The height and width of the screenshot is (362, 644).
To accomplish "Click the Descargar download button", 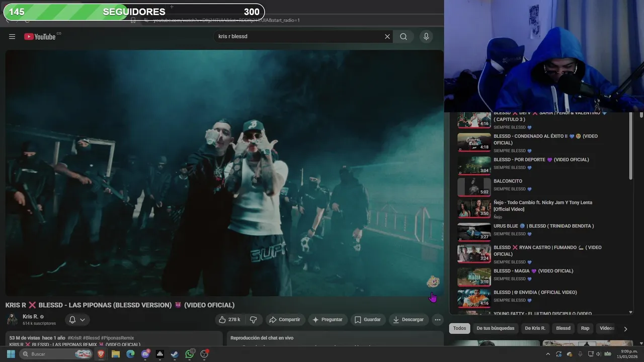I will [x=408, y=319].
